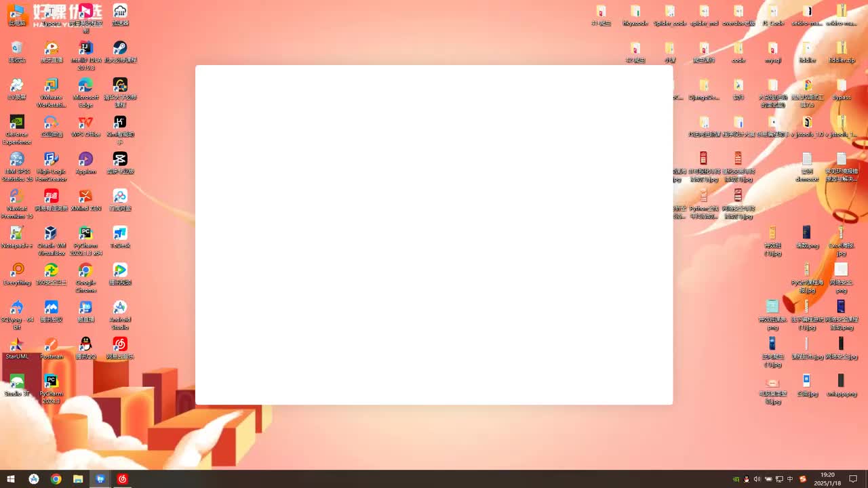Select the Google Chrome desktop shortcut
This screenshot has height=488, width=868.
85,278
